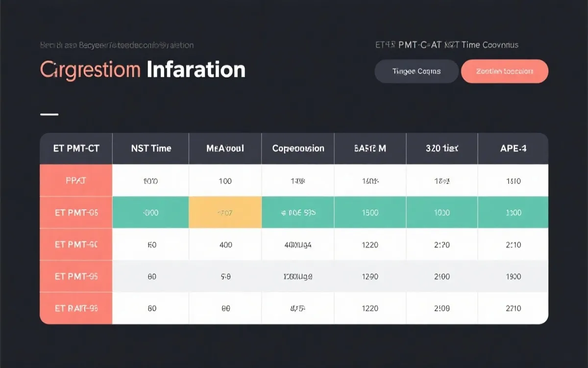Image resolution: width=588 pixels, height=368 pixels.
Task: Click the "1900" cell in the APE-4 column
Action: [513, 277]
